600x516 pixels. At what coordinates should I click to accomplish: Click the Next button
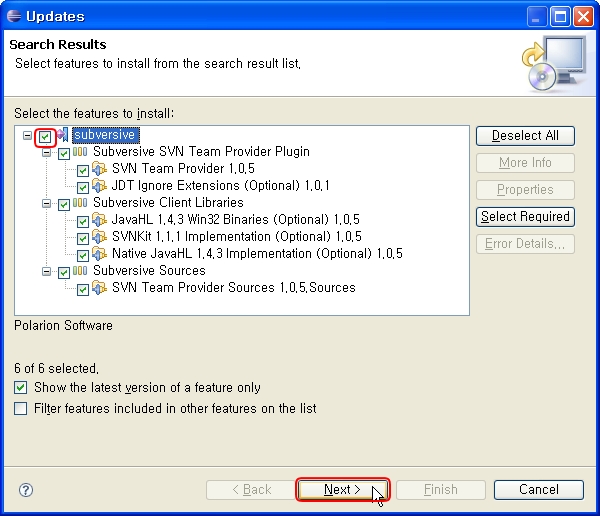tap(343, 490)
